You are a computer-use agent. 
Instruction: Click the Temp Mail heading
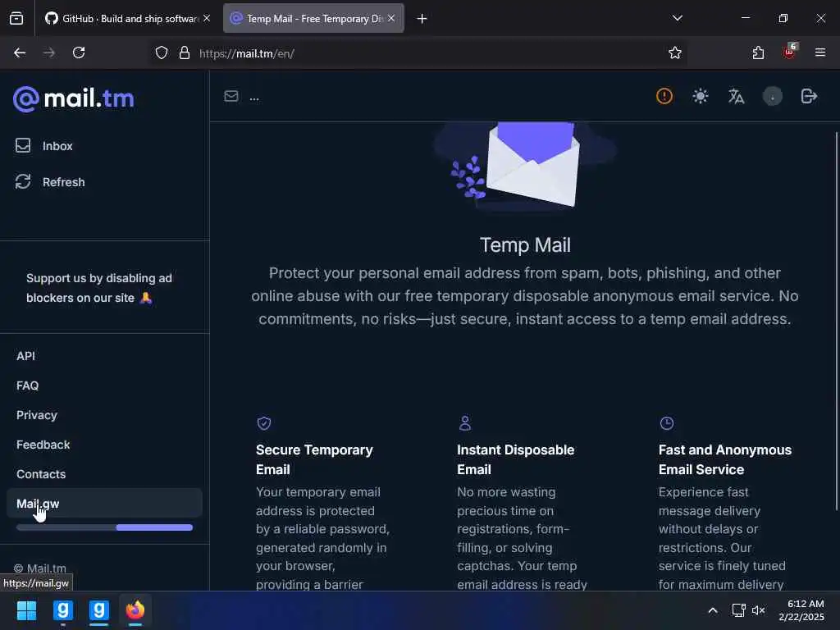tap(525, 245)
